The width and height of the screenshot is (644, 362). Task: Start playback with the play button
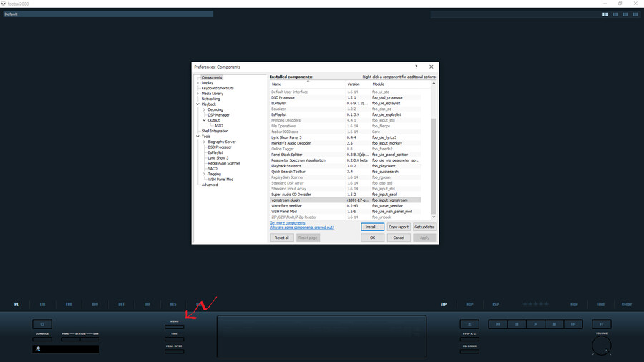535,324
